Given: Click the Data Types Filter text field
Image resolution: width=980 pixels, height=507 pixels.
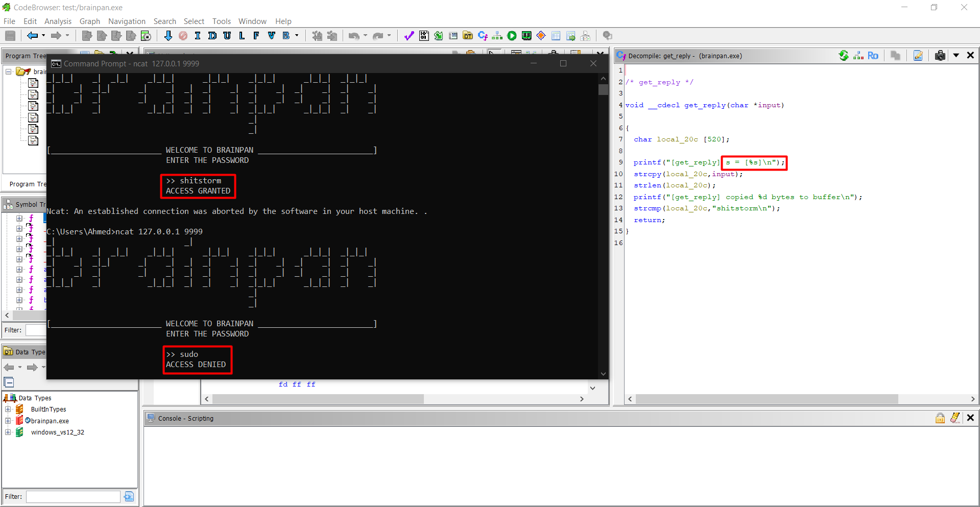Looking at the screenshot, I should [x=73, y=496].
